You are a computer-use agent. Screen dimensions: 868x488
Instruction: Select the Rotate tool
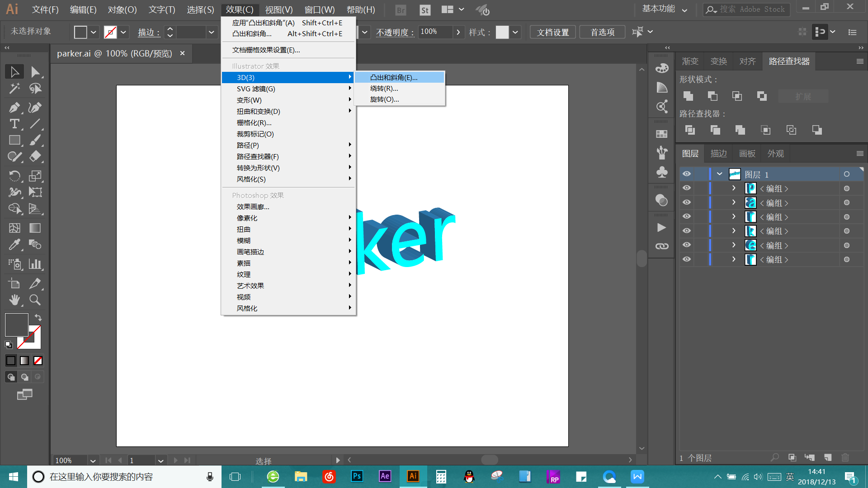coord(14,176)
